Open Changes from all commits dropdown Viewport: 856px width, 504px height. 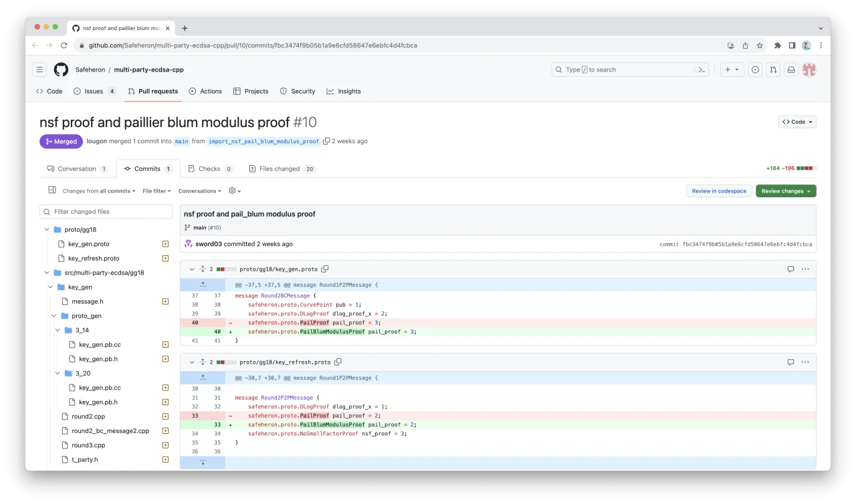[99, 191]
